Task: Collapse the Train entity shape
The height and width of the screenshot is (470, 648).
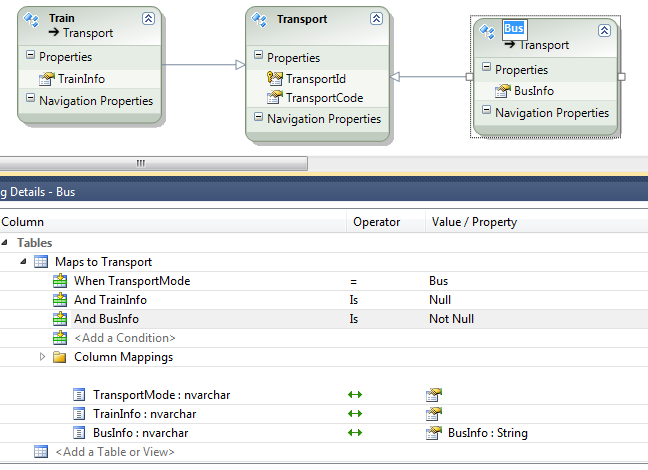Action: click(148, 18)
